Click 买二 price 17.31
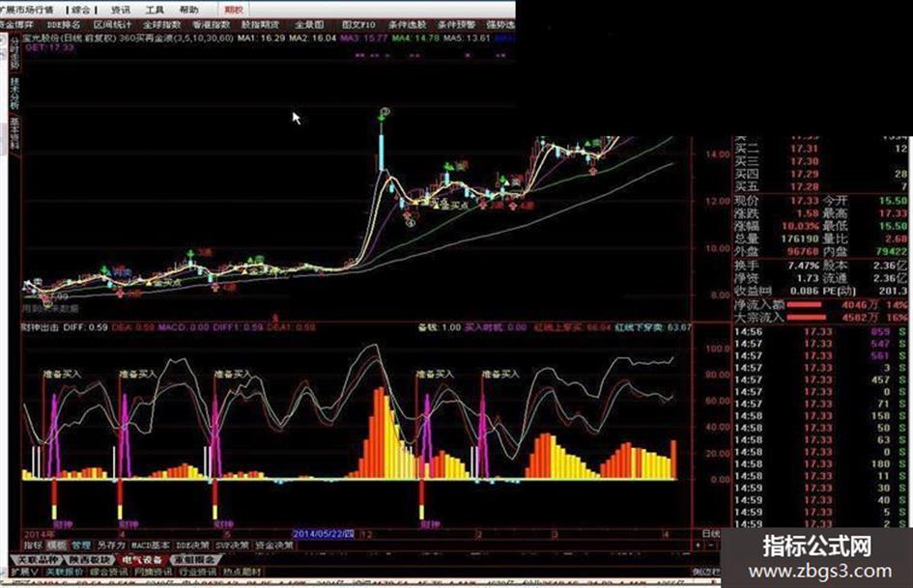This screenshot has width=913, height=588. 804,149
